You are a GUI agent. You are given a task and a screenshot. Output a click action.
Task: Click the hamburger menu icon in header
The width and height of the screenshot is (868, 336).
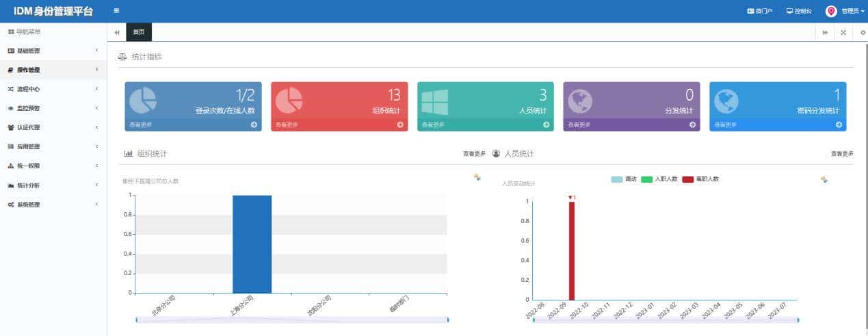coord(116,11)
